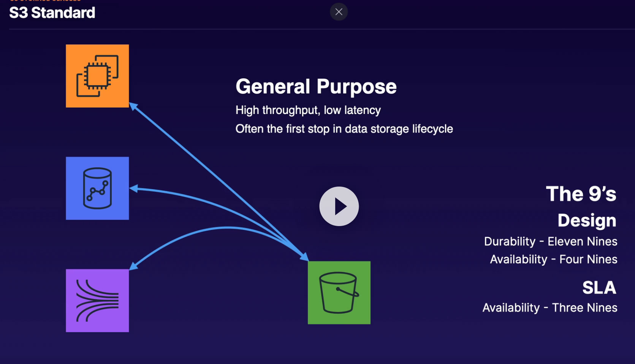Image resolution: width=635 pixels, height=364 pixels.
Task: Click the Availability - Four Nines text
Action: tap(553, 259)
